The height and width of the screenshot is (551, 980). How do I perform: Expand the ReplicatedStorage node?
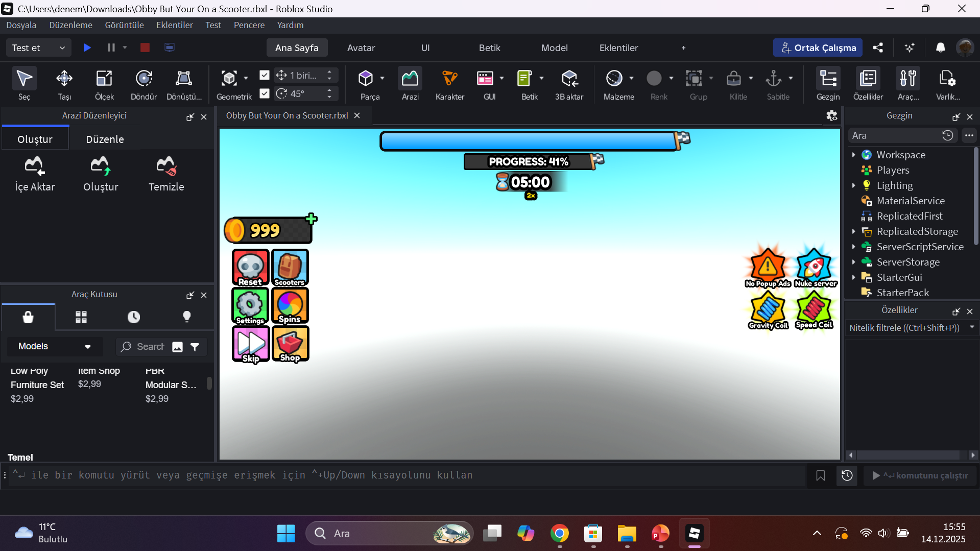tap(853, 231)
